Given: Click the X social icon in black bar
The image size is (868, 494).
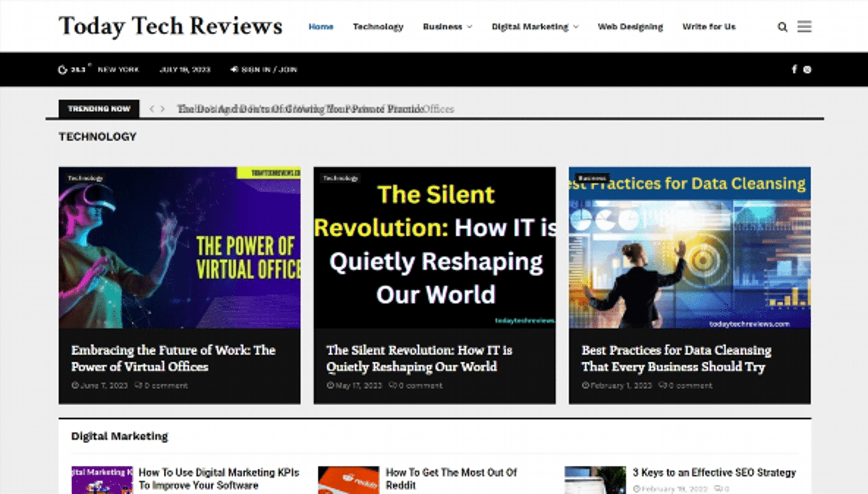Looking at the screenshot, I should click(808, 69).
